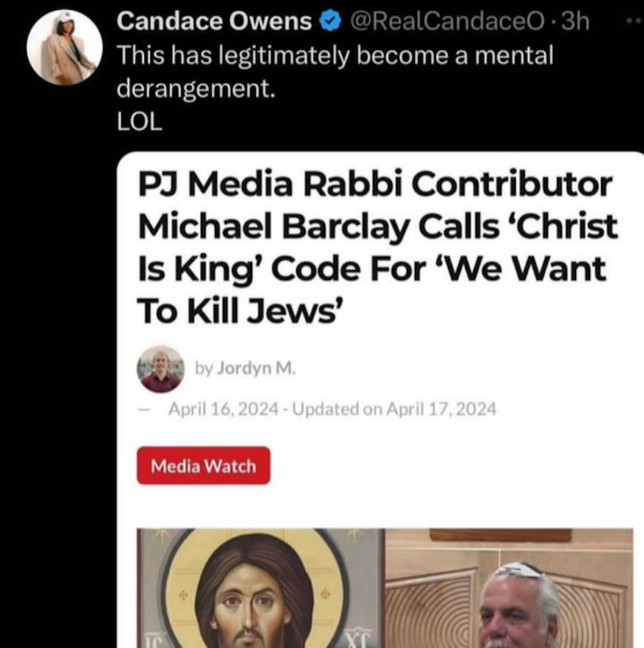Click the dash before the article date
Screen dimensions: 644x648
143,410
